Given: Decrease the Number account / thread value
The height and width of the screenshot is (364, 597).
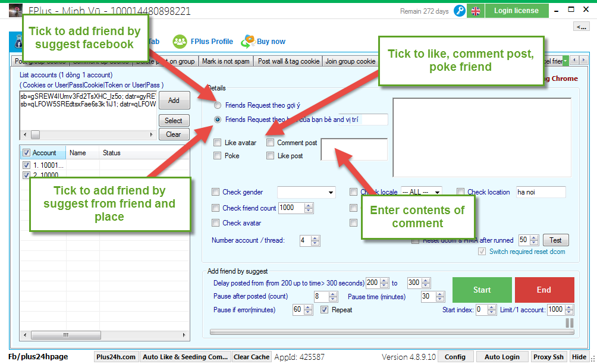Looking at the screenshot, I should tap(315, 243).
